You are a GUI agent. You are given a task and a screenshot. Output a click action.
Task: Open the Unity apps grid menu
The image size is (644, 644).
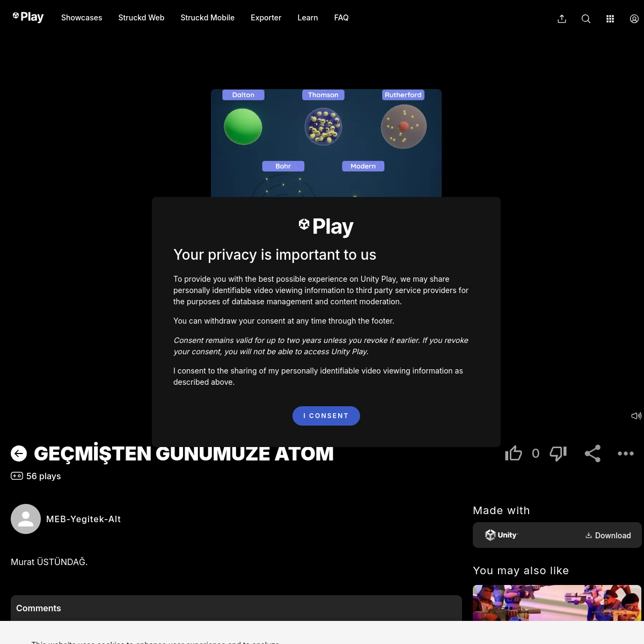point(610,18)
